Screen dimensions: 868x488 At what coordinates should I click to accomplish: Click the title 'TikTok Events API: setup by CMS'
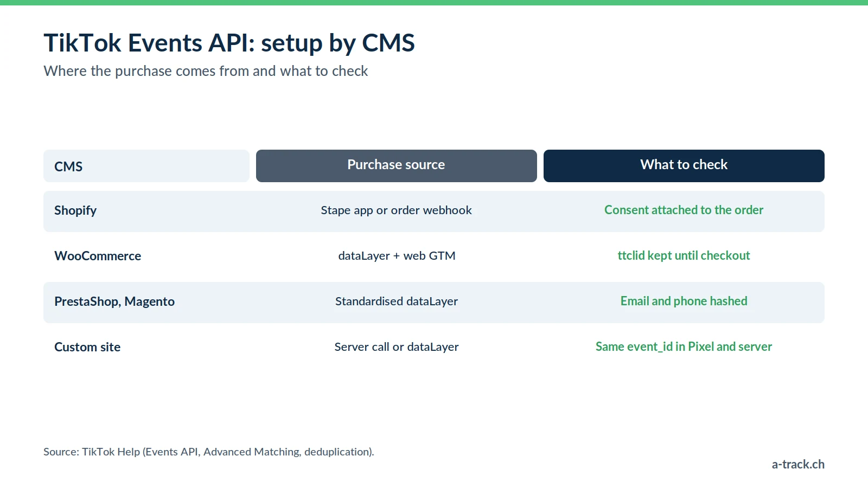click(x=229, y=43)
